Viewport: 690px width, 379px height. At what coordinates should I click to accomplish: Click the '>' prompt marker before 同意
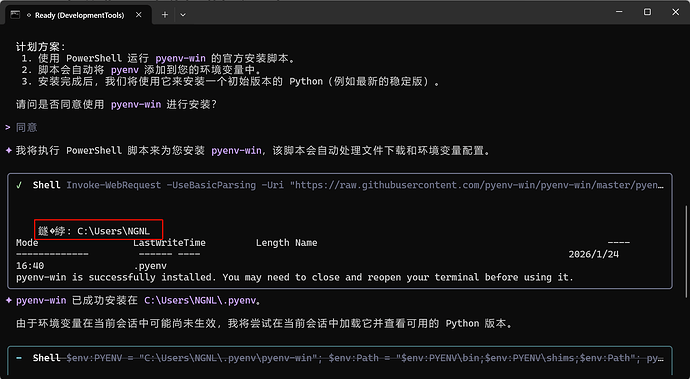coord(8,128)
